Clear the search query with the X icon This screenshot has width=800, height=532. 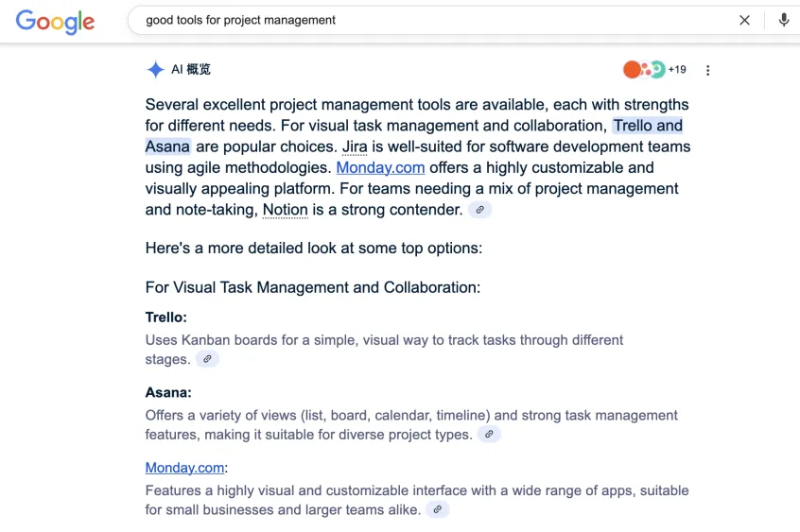point(744,20)
